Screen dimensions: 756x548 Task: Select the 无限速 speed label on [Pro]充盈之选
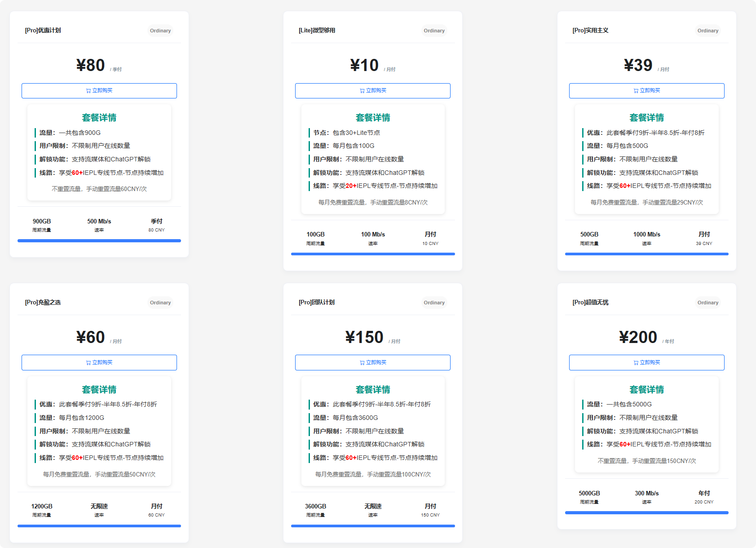tap(99, 506)
